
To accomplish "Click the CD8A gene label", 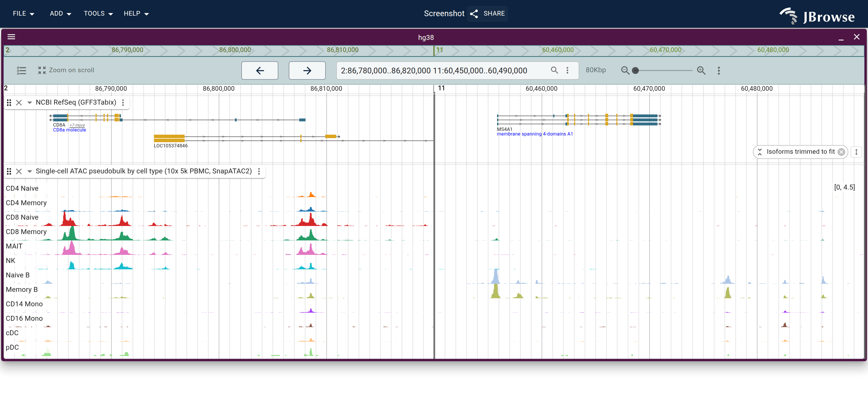I will tap(59, 125).
